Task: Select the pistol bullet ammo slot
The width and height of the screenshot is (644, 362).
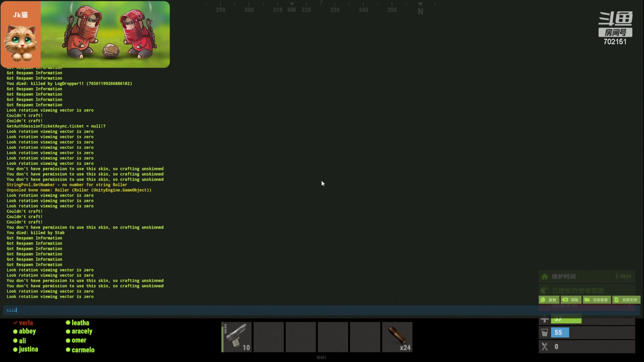Action: 397,337
